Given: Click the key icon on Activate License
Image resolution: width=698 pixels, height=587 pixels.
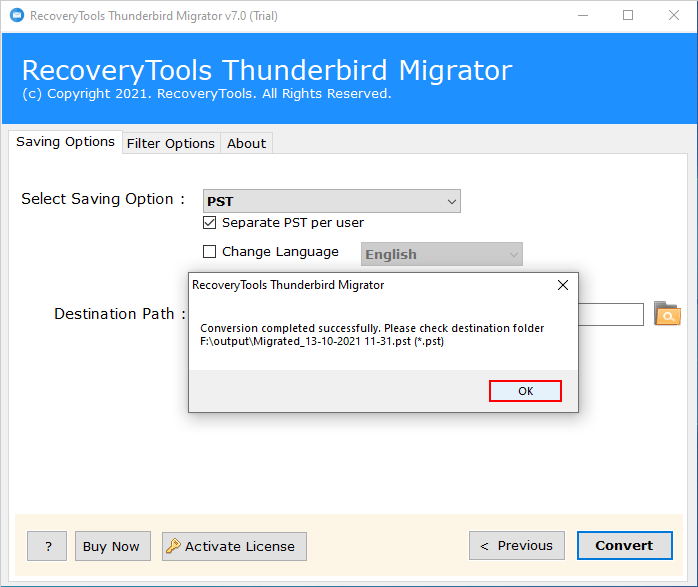Looking at the screenshot, I should click(173, 546).
